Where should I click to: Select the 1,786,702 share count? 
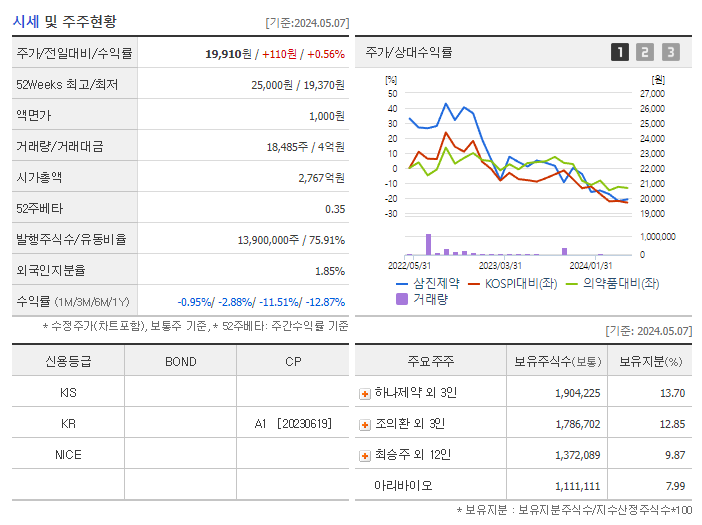(x=578, y=424)
